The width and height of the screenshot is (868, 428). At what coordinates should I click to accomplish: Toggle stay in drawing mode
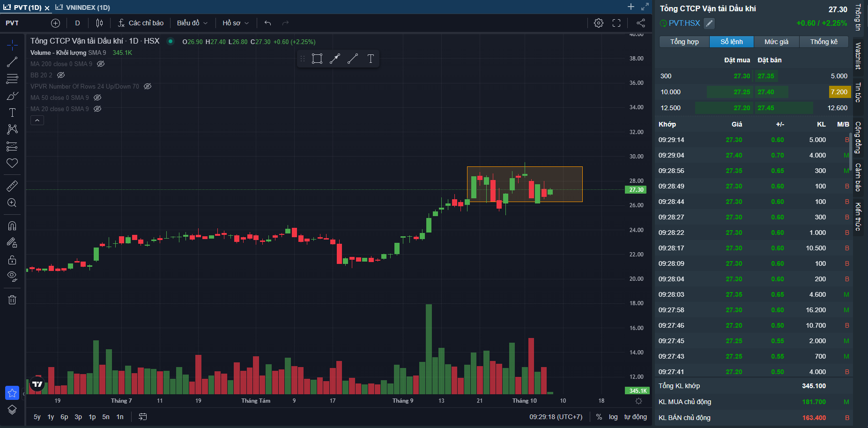coord(12,243)
